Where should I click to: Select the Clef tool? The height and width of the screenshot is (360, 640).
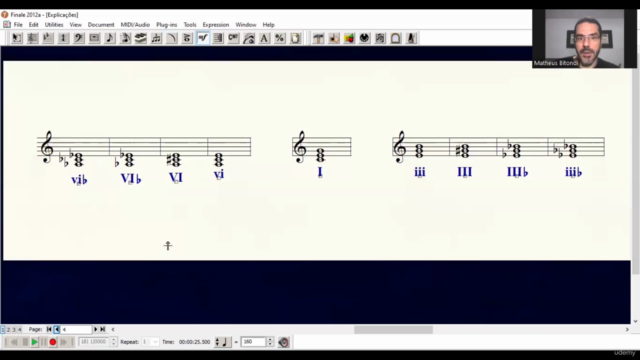(x=79, y=38)
